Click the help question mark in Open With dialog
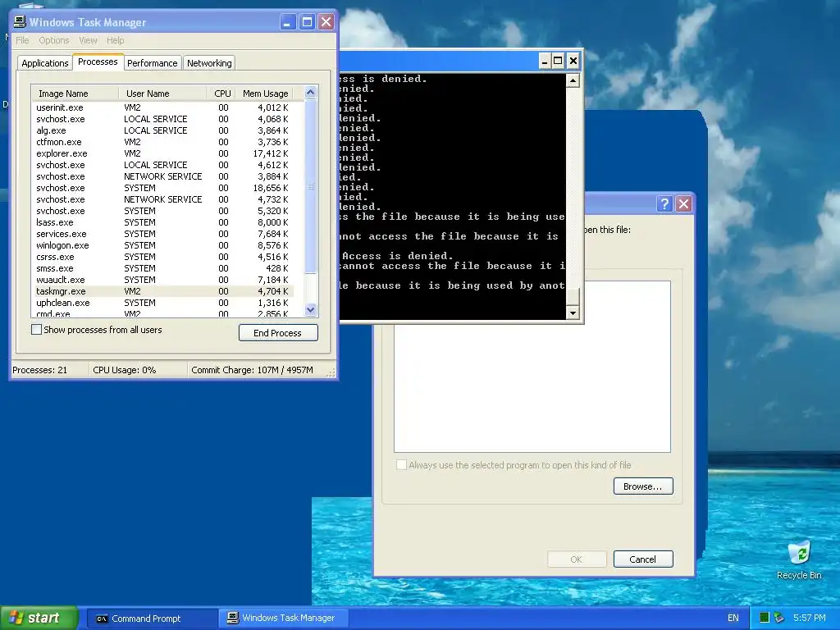840x630 pixels. [x=664, y=203]
